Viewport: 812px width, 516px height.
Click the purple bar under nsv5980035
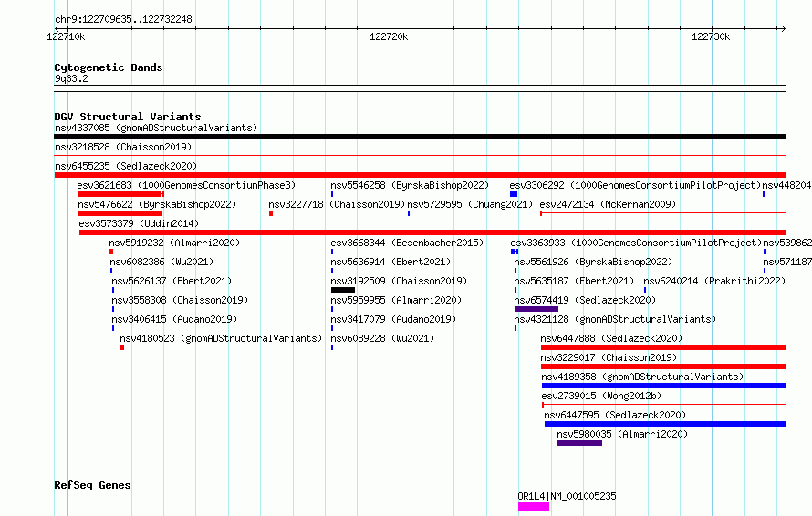(579, 443)
